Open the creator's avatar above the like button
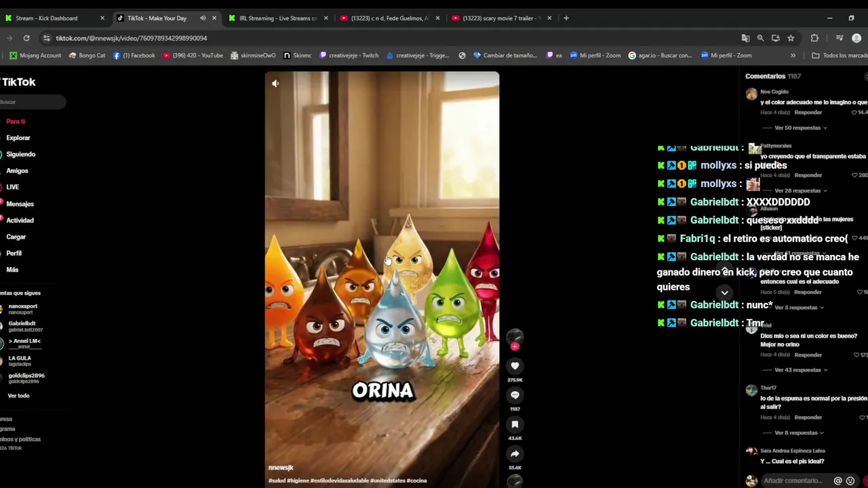The image size is (868, 488). (x=515, y=336)
